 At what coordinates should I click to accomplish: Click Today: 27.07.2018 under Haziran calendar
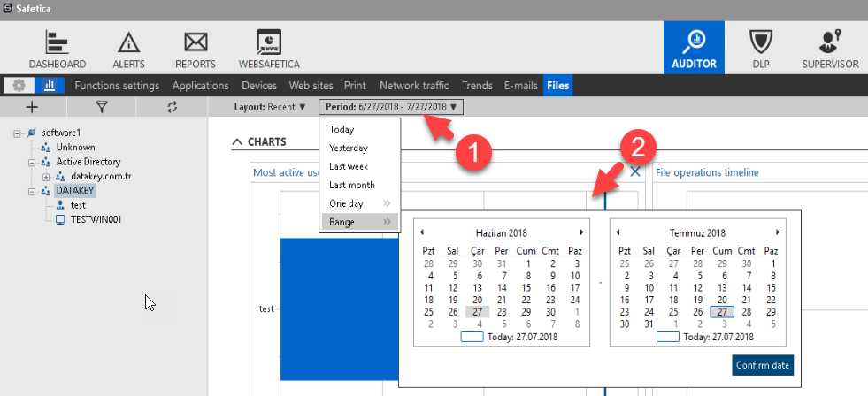pos(510,336)
